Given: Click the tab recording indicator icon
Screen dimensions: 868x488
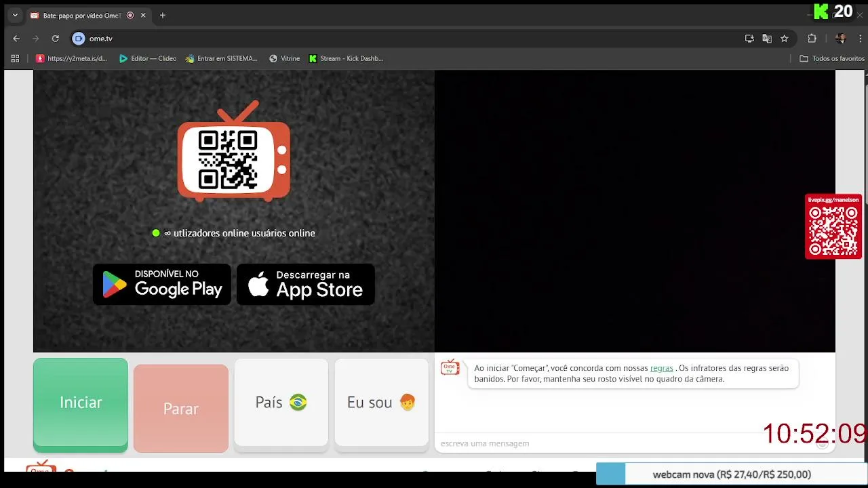Looking at the screenshot, I should coord(130,15).
